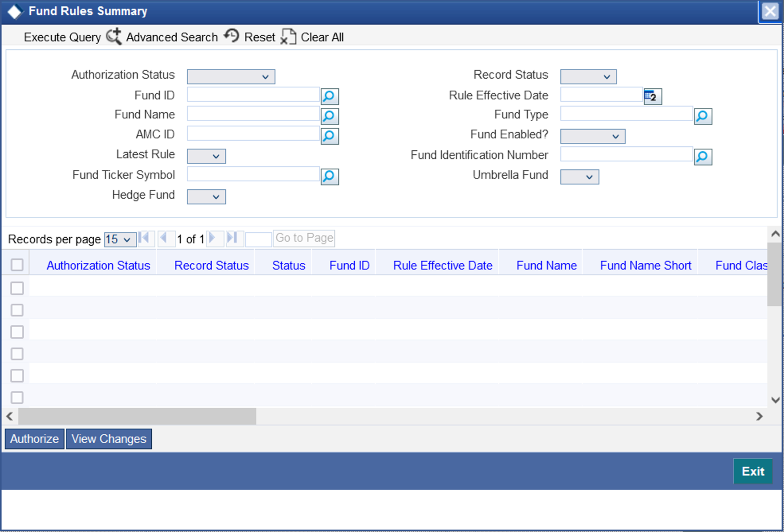
Task: Click the Exit button
Action: click(753, 471)
